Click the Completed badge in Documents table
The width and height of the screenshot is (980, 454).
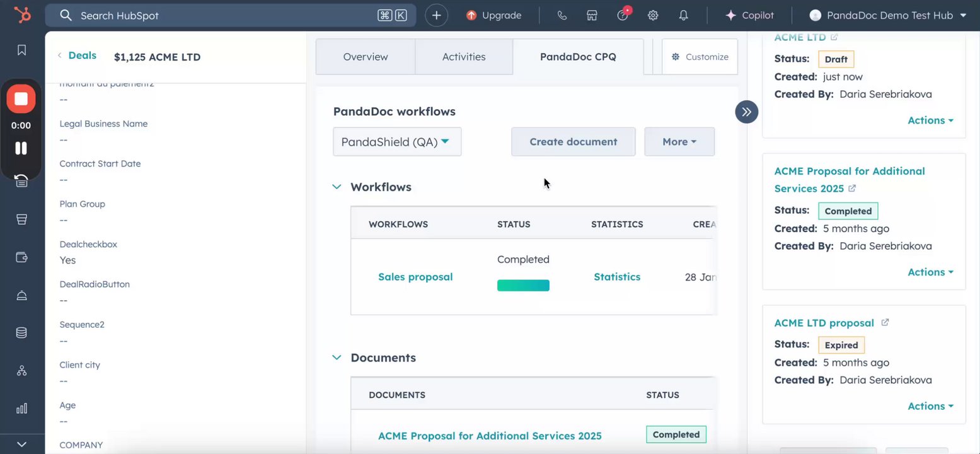pos(676,434)
